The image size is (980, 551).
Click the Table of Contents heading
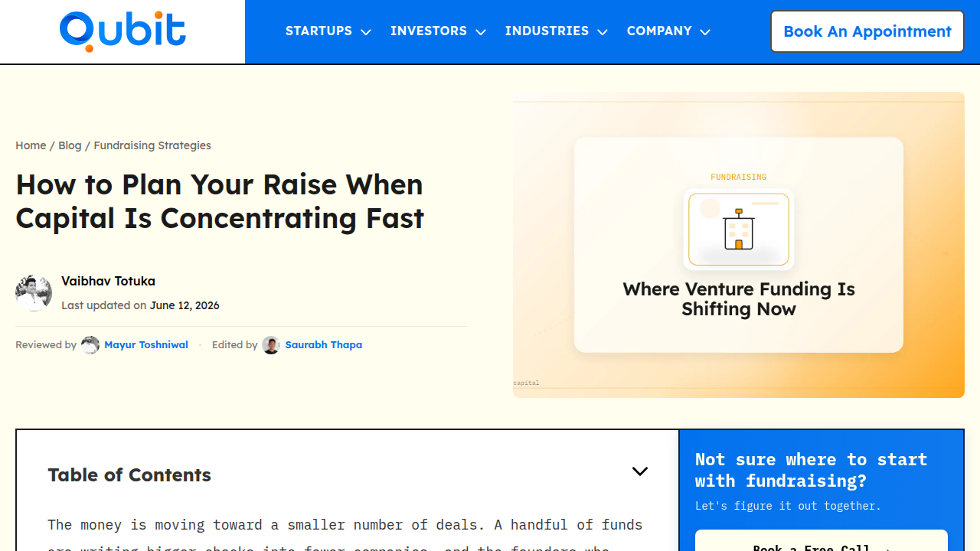[x=129, y=475]
